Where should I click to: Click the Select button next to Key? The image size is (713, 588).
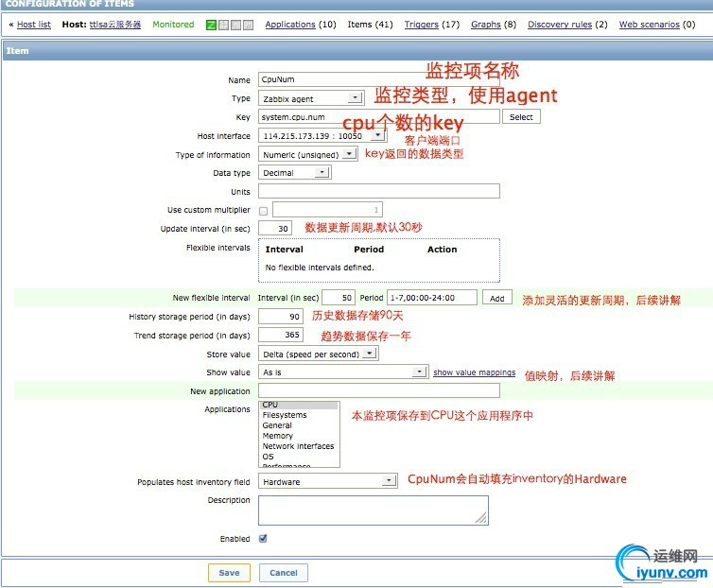click(521, 117)
